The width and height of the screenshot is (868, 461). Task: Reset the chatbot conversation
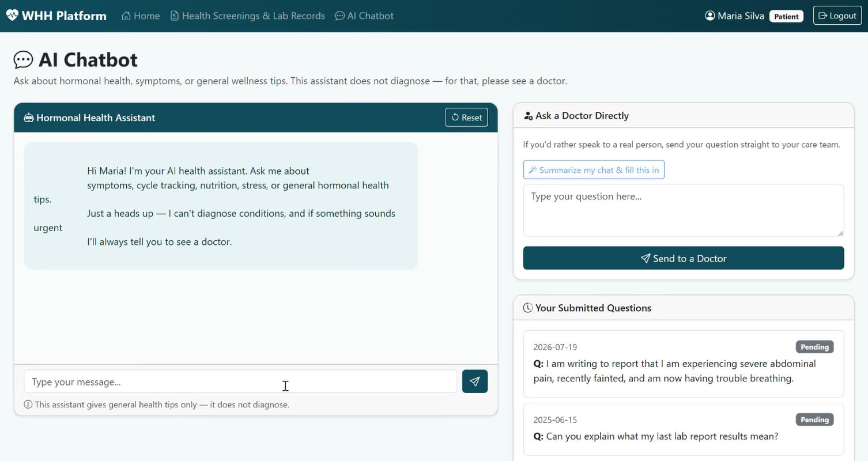tap(466, 118)
